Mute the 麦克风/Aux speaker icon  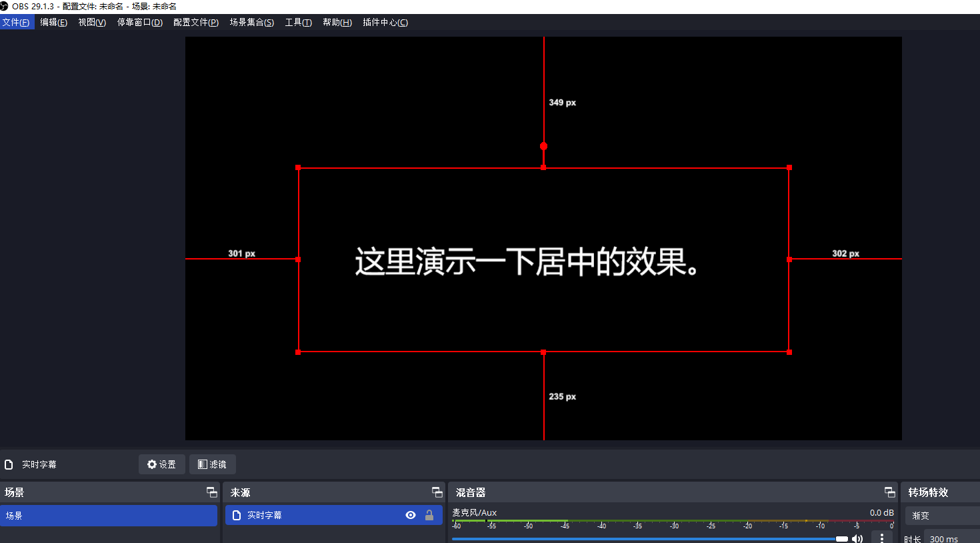point(857,538)
